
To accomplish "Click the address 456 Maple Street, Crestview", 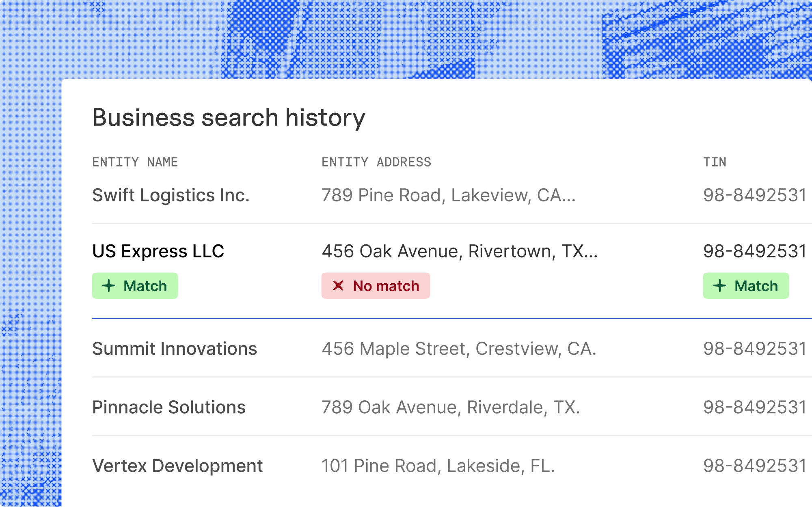I will tap(459, 349).
